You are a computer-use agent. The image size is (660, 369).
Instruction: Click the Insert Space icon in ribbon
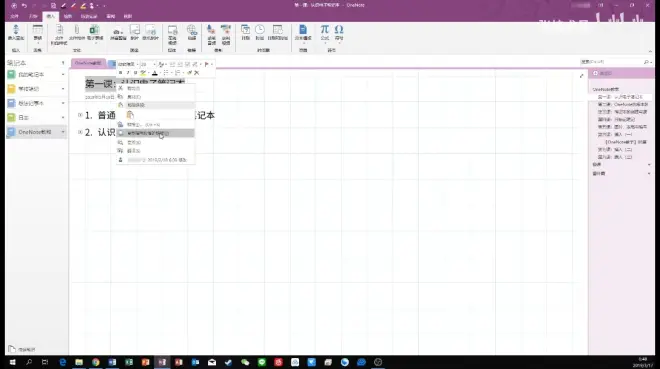(x=16, y=32)
